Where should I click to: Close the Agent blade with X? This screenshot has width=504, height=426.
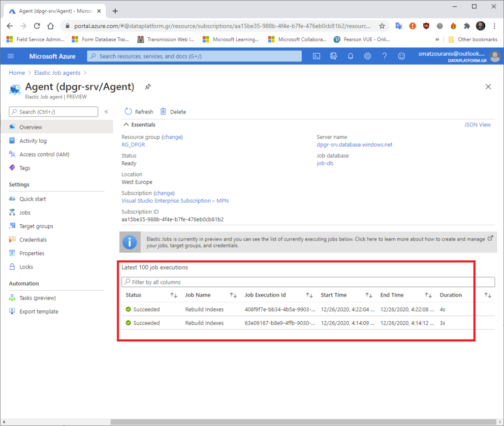click(488, 87)
